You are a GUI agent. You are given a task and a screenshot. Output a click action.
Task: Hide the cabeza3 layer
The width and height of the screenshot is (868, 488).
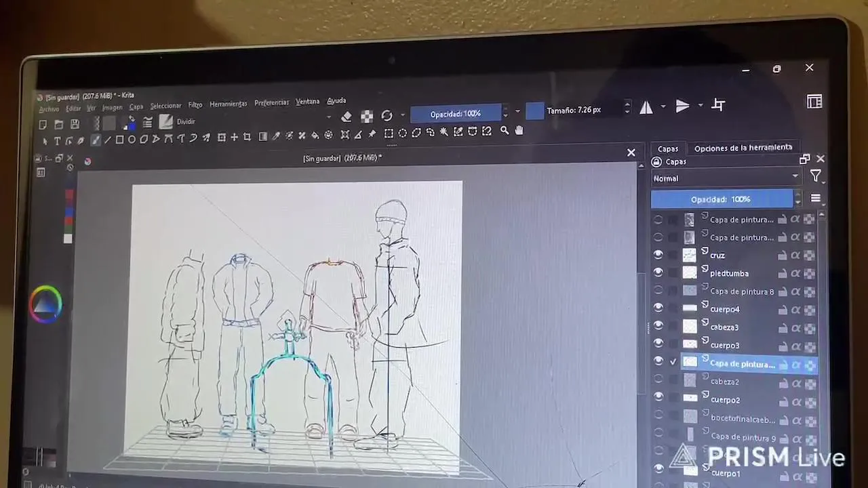(x=658, y=327)
